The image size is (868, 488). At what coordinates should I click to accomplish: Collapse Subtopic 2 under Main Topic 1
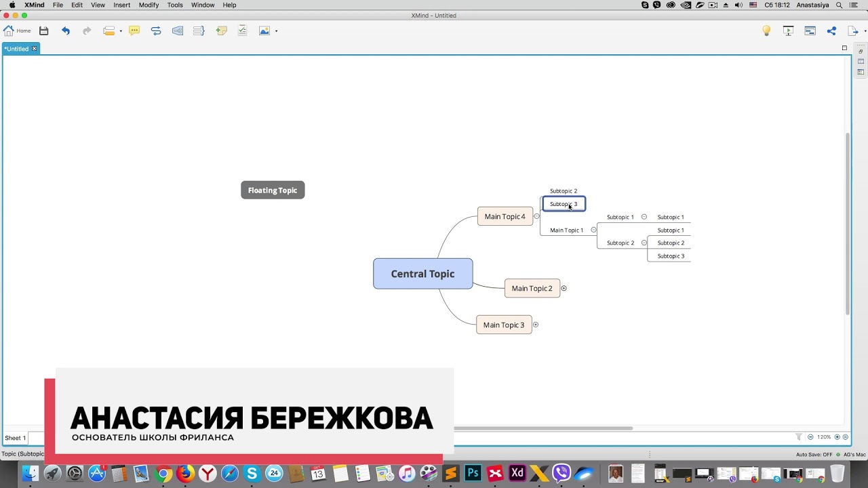(644, 243)
